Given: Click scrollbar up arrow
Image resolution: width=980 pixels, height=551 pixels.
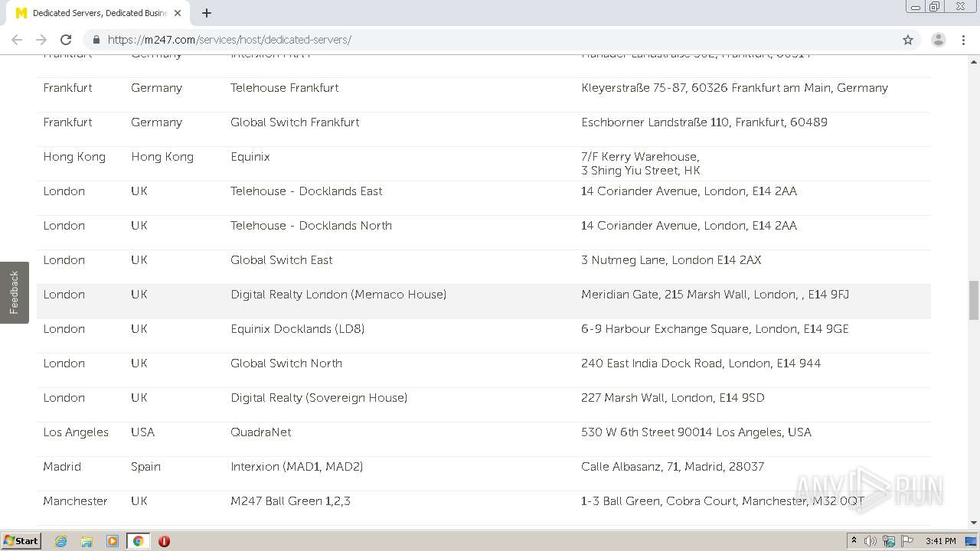Looking at the screenshot, I should click(x=974, y=61).
